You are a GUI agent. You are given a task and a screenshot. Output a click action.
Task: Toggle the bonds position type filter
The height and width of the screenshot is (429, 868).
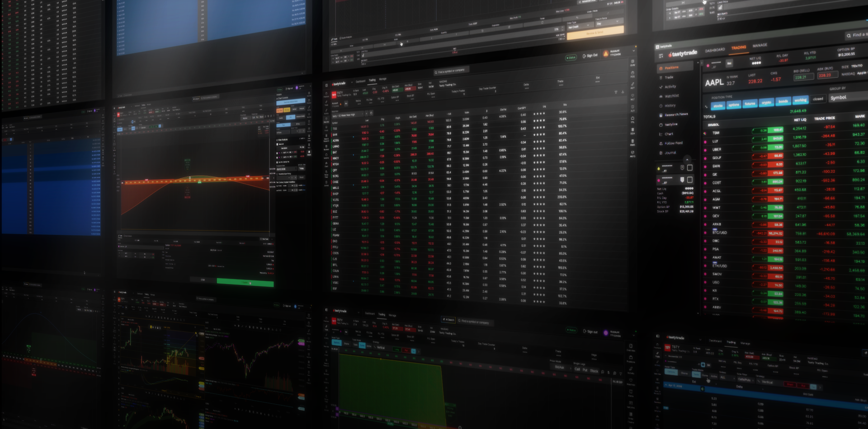click(x=783, y=102)
